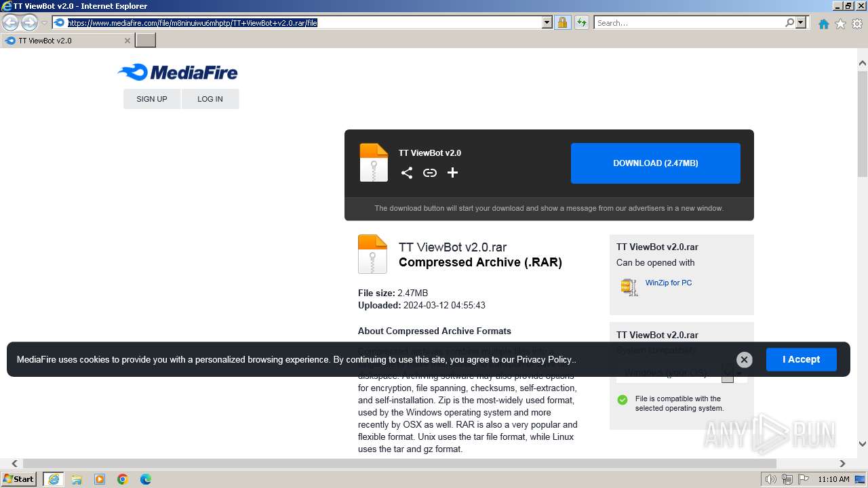Click the MediaFire logo
Screen dimensions: 868x488
pyautogui.click(x=177, y=73)
